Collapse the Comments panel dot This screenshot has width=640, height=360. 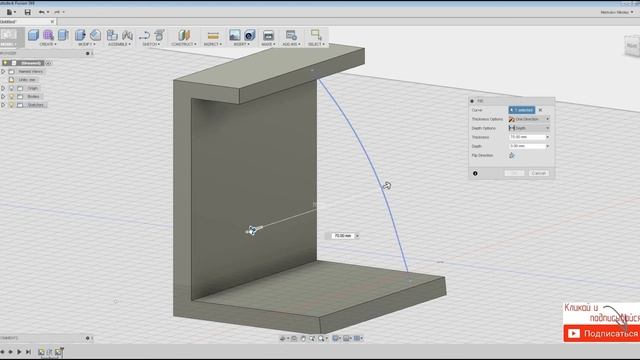(x=87, y=338)
